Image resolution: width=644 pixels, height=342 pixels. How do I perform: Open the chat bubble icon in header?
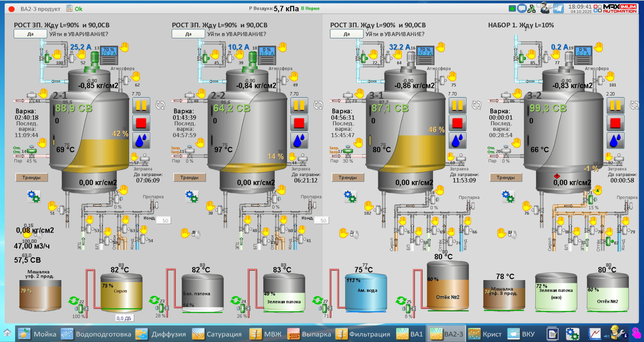[x=521, y=8]
